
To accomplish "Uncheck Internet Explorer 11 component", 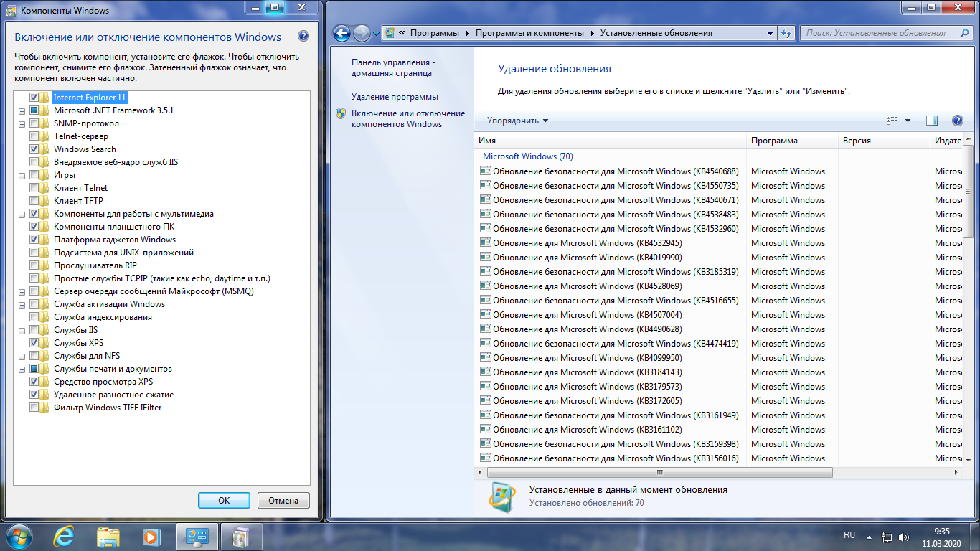I will (x=34, y=98).
